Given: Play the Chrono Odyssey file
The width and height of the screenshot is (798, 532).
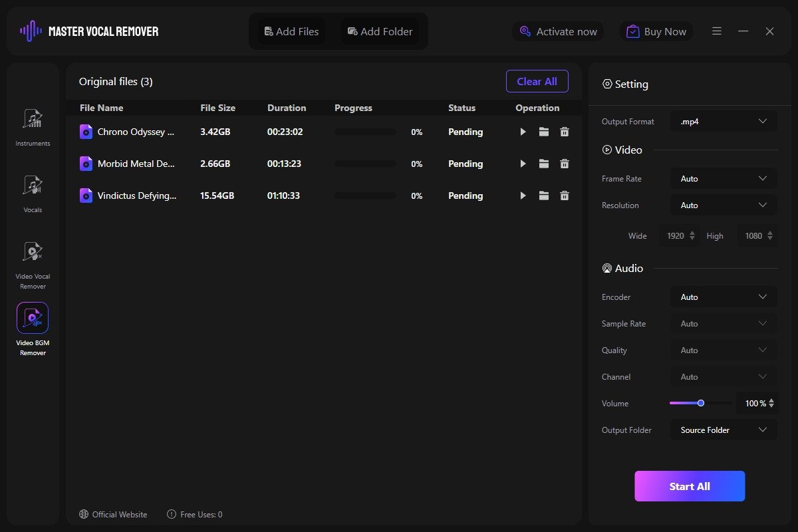Looking at the screenshot, I should (523, 132).
